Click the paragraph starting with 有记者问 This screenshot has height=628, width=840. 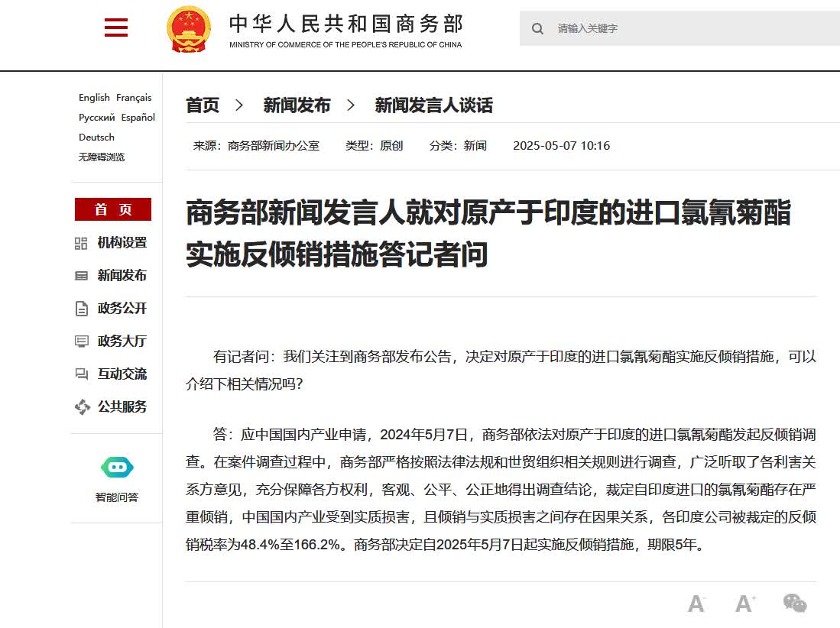click(x=501, y=370)
